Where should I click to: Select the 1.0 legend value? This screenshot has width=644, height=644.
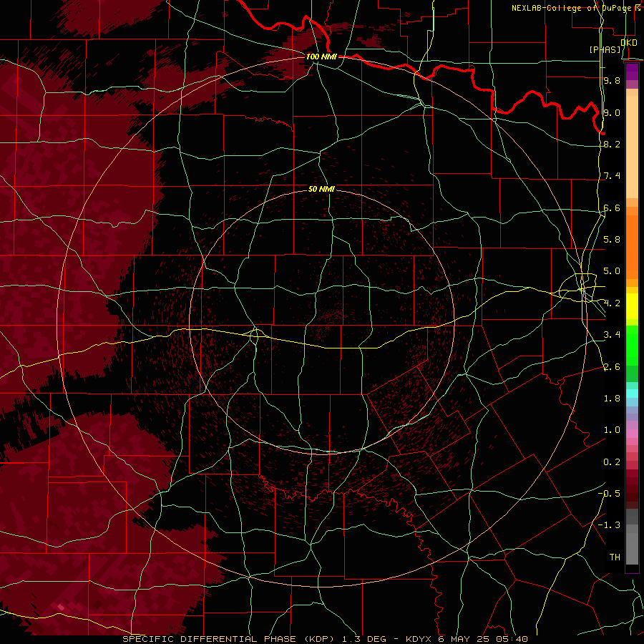click(612, 430)
